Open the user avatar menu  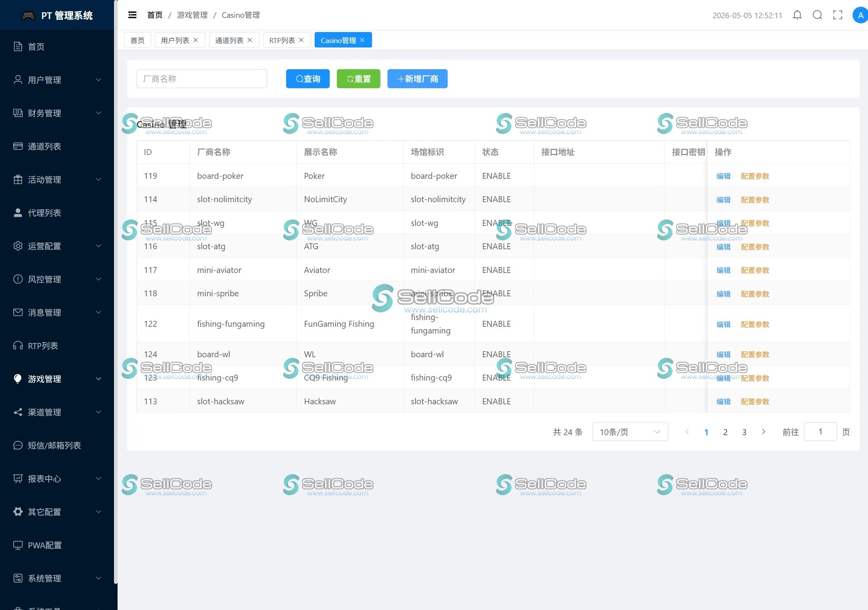point(860,15)
